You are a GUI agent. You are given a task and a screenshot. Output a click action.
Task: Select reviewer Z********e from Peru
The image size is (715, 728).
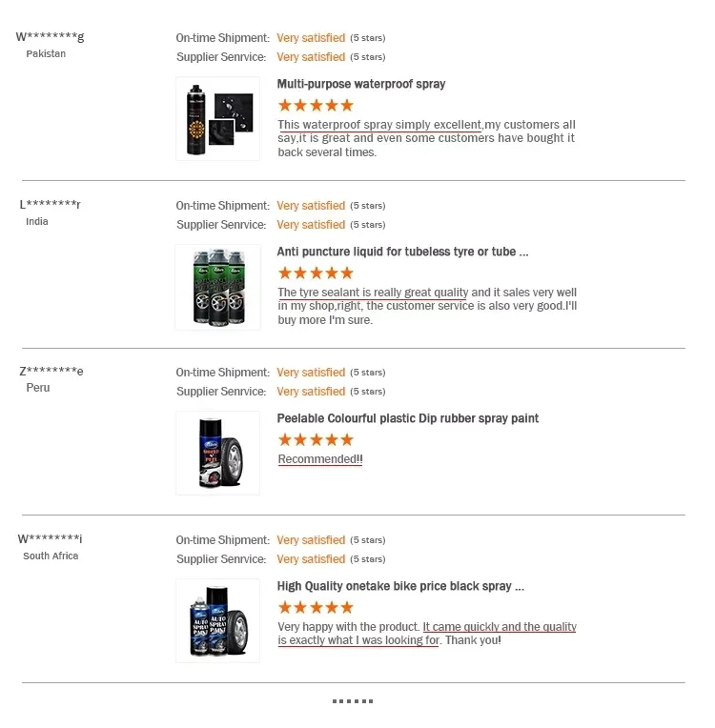point(51,372)
